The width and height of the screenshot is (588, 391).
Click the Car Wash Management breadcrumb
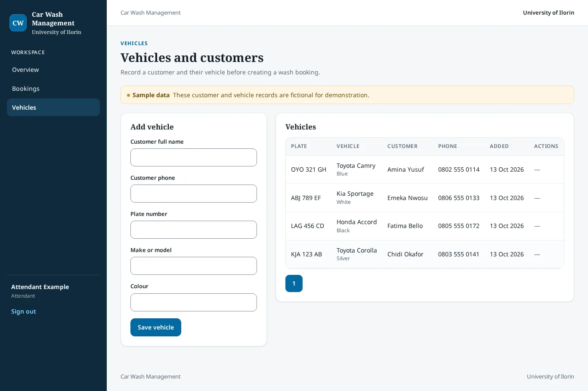(x=151, y=12)
